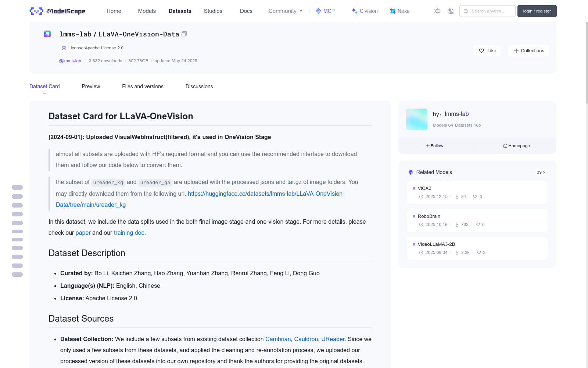Open the RoboBrain related model
This screenshot has width=588, height=368.
pos(477,220)
